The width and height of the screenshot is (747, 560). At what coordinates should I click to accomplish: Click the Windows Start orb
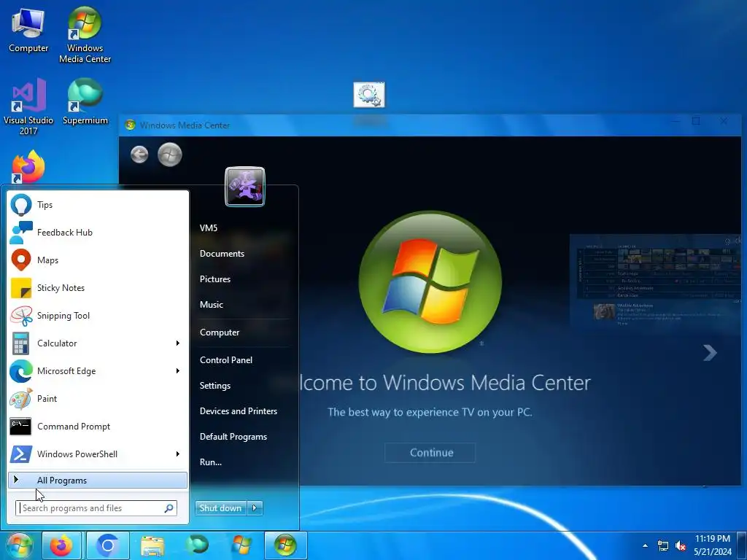pyautogui.click(x=18, y=545)
